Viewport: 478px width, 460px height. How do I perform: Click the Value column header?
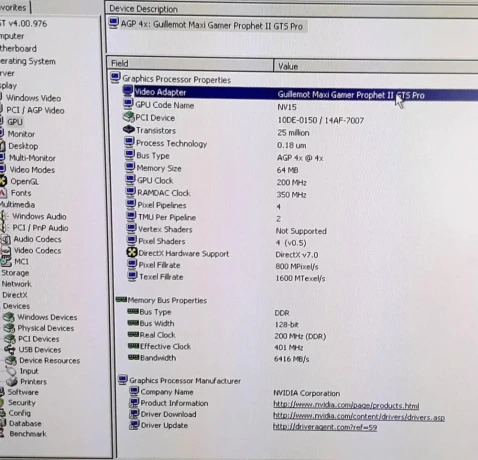click(376, 66)
